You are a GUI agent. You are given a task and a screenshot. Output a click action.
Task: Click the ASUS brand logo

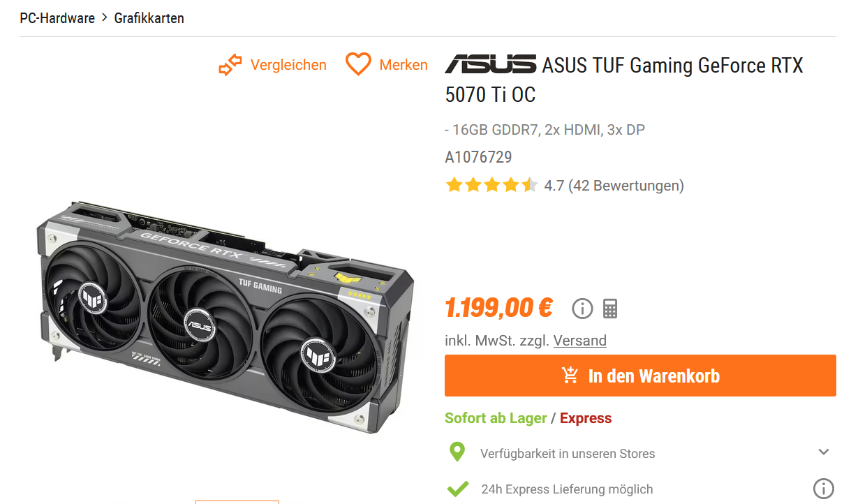490,64
